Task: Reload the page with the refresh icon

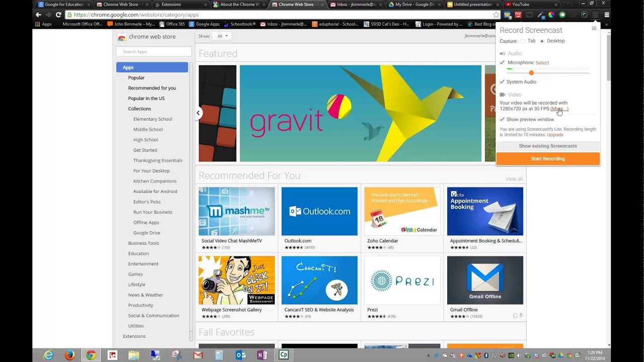Action: point(58,15)
